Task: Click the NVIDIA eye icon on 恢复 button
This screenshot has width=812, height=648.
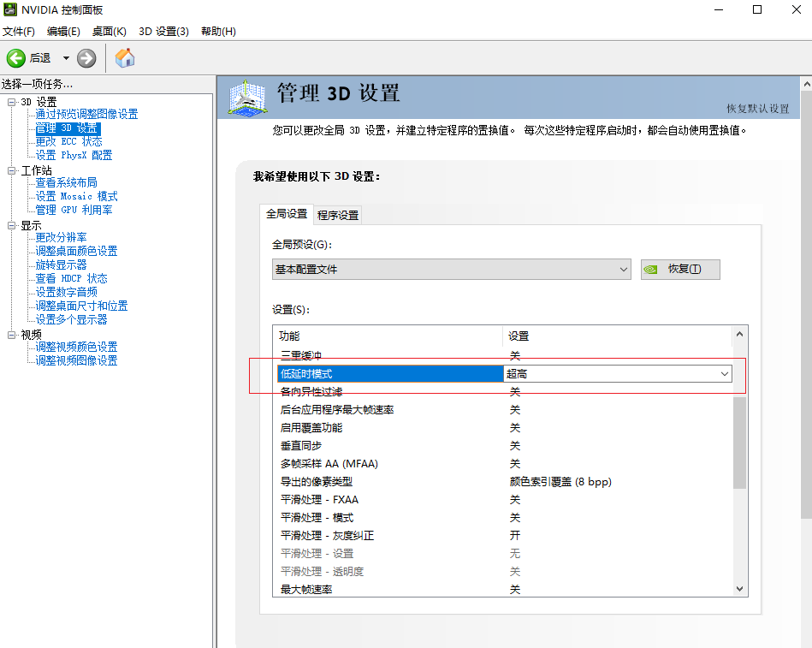Action: 650,270
